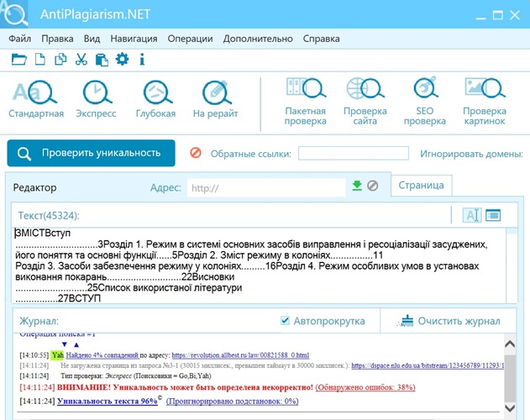The height and width of the screenshot is (420, 530).
Task: Toggle the Автопрокрутка checkbox
Action: [x=285, y=320]
